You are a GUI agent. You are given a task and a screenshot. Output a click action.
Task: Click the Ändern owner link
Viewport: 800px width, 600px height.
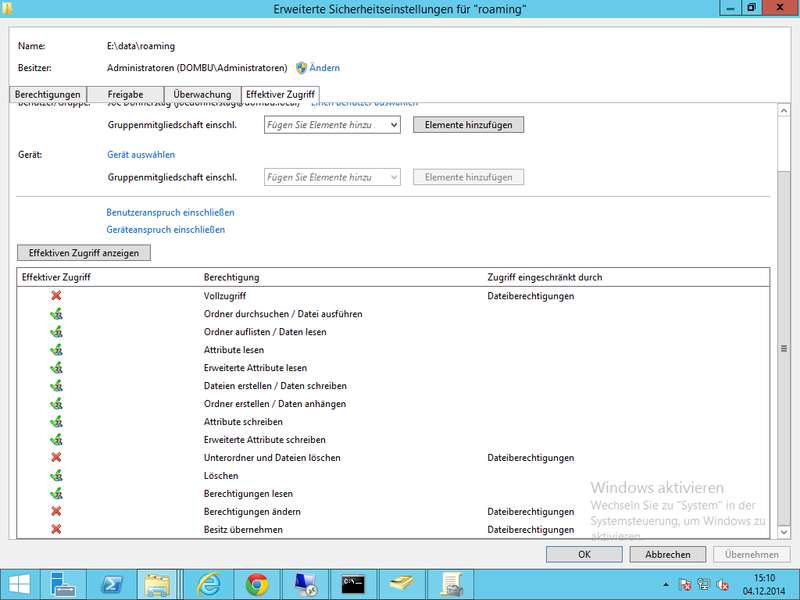(x=324, y=68)
